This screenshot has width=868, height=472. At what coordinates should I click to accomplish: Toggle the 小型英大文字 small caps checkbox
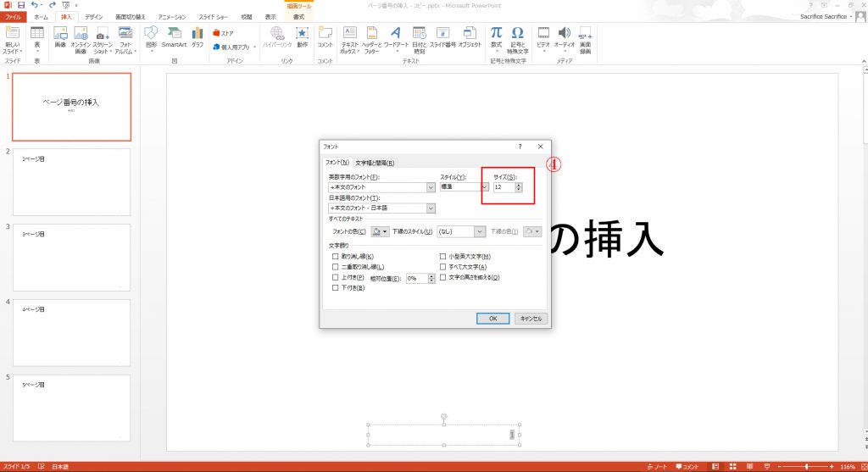click(x=442, y=256)
